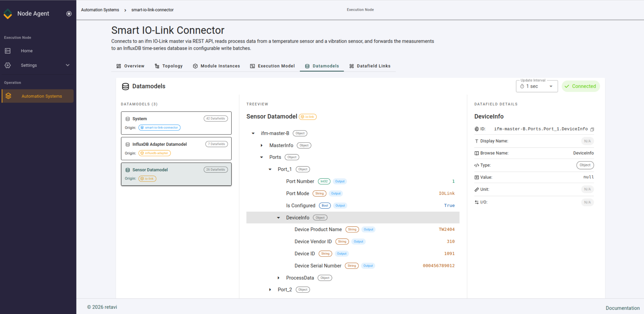The image size is (644, 314).
Task: Click the Execution Model tab icon
Action: click(x=252, y=66)
